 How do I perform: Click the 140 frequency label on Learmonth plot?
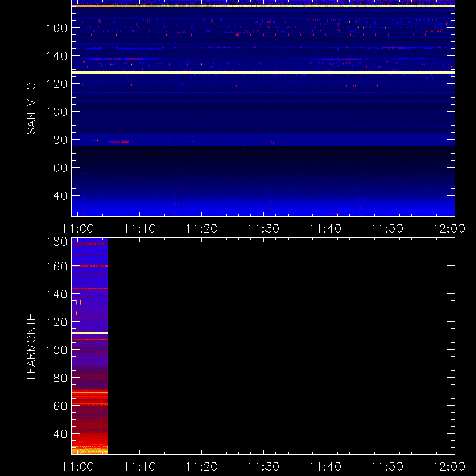pyautogui.click(x=57, y=294)
